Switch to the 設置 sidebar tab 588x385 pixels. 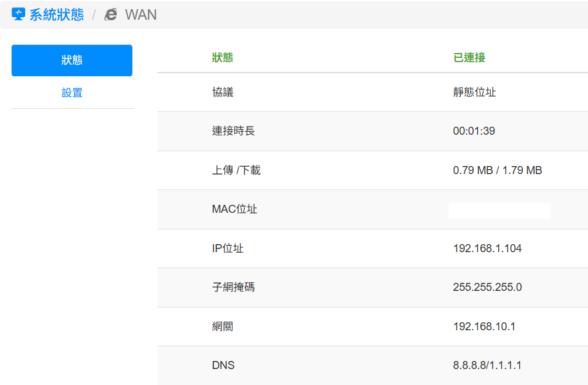coord(72,93)
